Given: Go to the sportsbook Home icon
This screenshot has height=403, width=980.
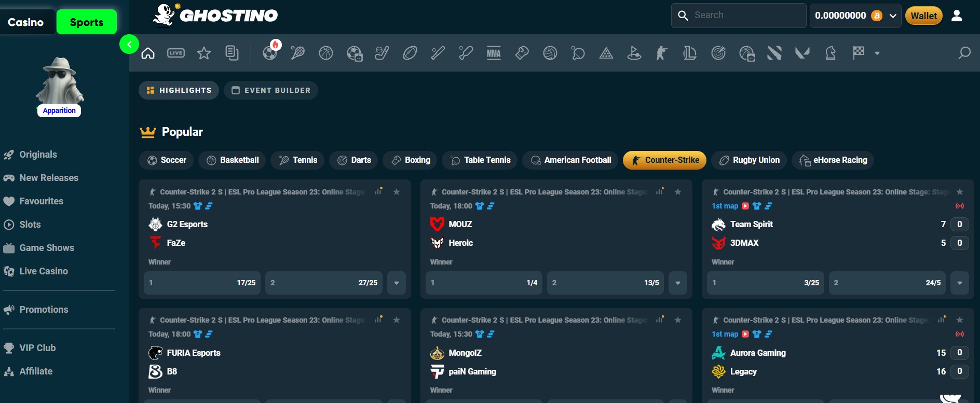Looking at the screenshot, I should pyautogui.click(x=148, y=53).
